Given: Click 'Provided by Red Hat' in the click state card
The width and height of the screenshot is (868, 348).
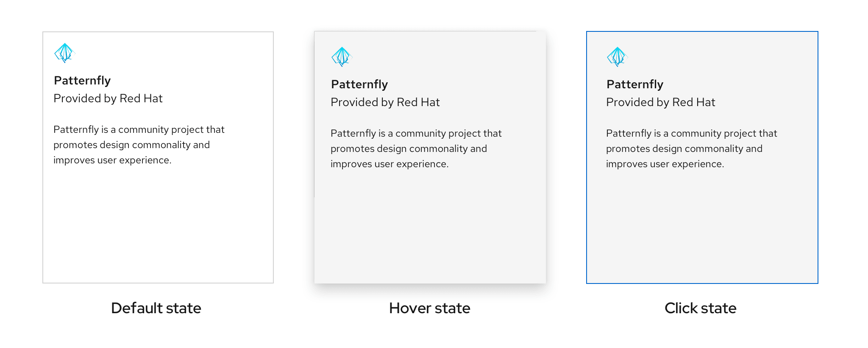Looking at the screenshot, I should 661,102.
